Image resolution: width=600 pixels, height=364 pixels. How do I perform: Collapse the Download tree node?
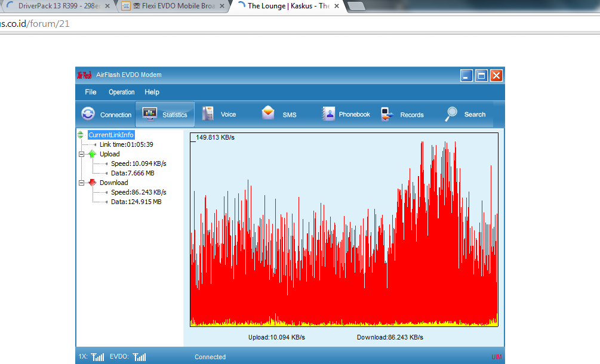tap(82, 183)
